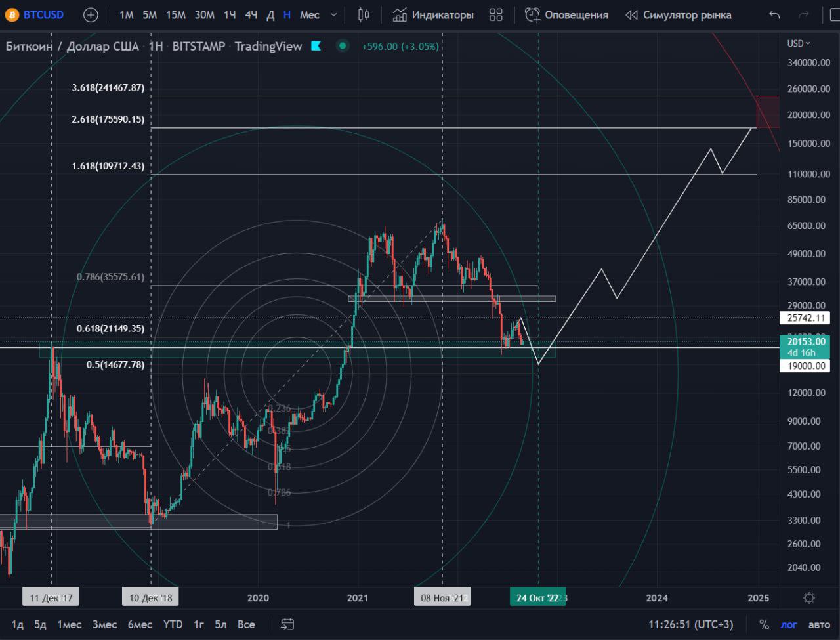Click the 1.618(109712.43) Fibonacci level label
The image size is (840, 640).
108,166
